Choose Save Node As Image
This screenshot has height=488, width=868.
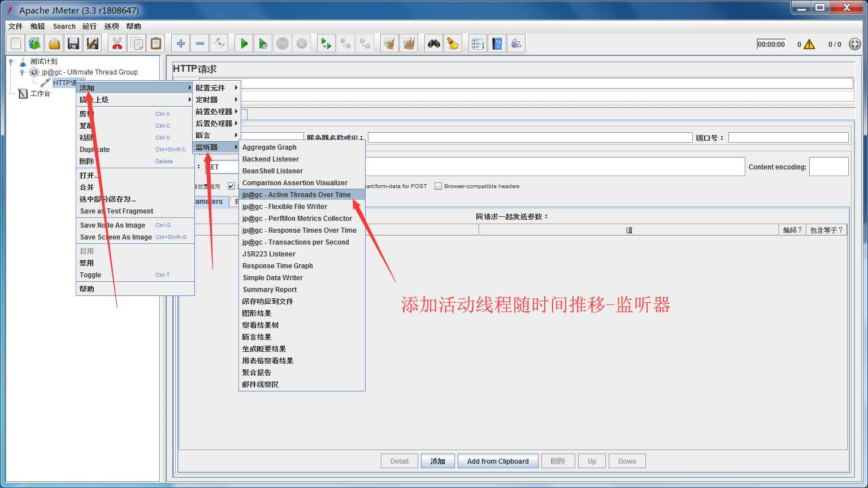point(135,225)
